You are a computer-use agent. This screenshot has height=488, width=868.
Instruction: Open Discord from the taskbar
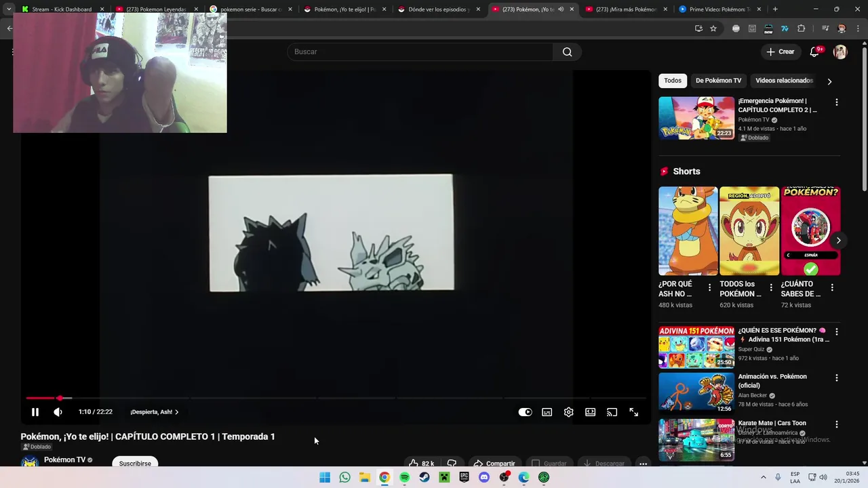[x=484, y=477]
